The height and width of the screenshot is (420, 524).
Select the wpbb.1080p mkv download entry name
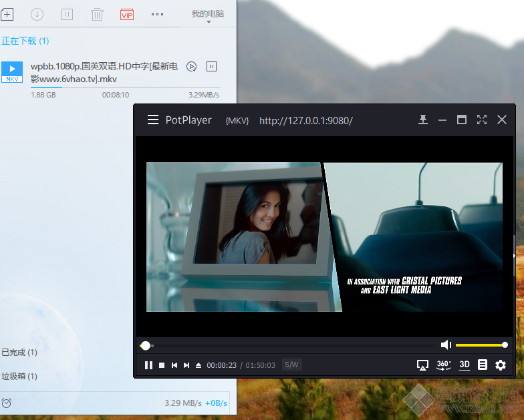[x=104, y=72]
